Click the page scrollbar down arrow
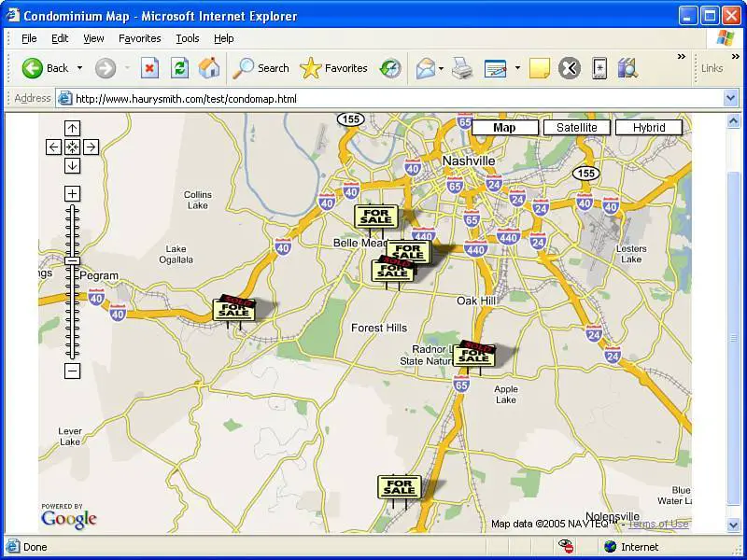Viewport: 747px width, 560px height. tap(733, 525)
